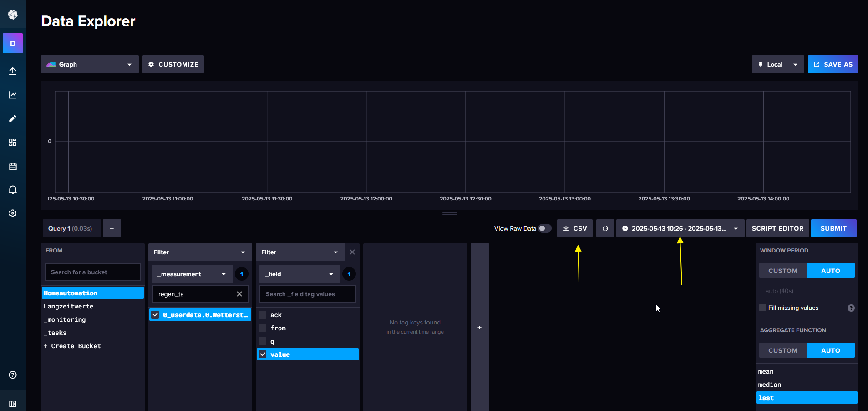Select the _monitoring bucket
The height and width of the screenshot is (411, 868).
click(93, 319)
